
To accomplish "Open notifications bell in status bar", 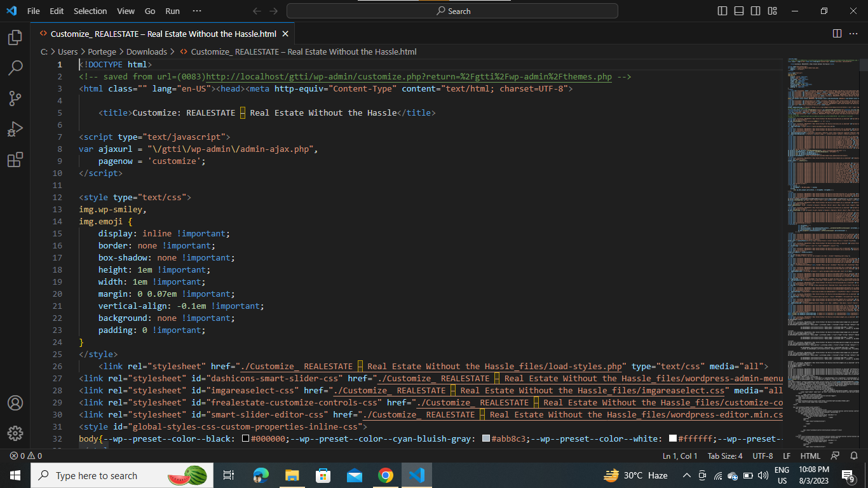I will [x=853, y=456].
